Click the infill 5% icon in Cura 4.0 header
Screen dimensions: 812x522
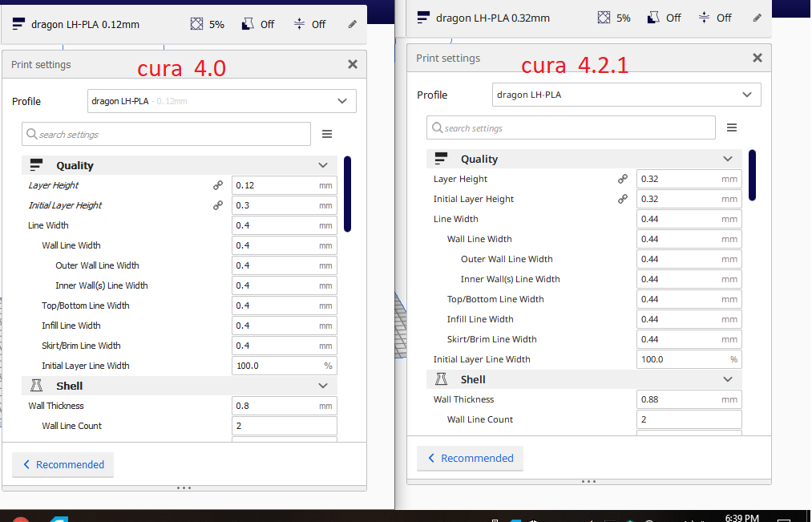coord(196,24)
